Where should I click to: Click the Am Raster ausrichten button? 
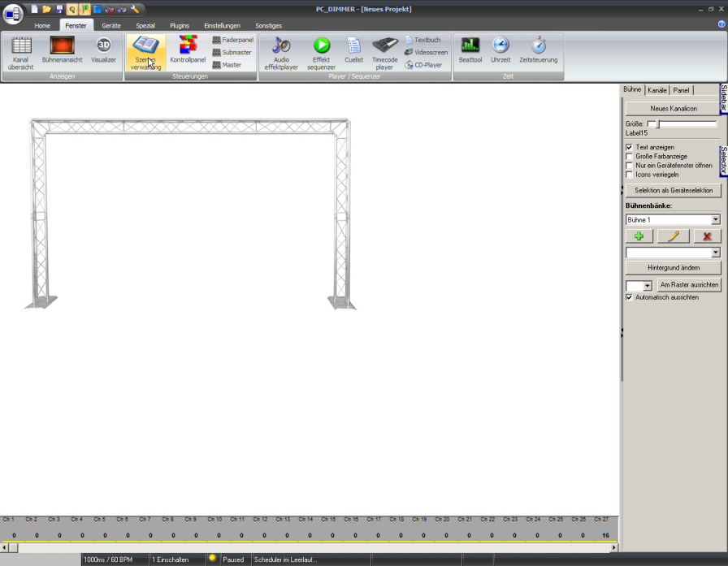(x=689, y=285)
